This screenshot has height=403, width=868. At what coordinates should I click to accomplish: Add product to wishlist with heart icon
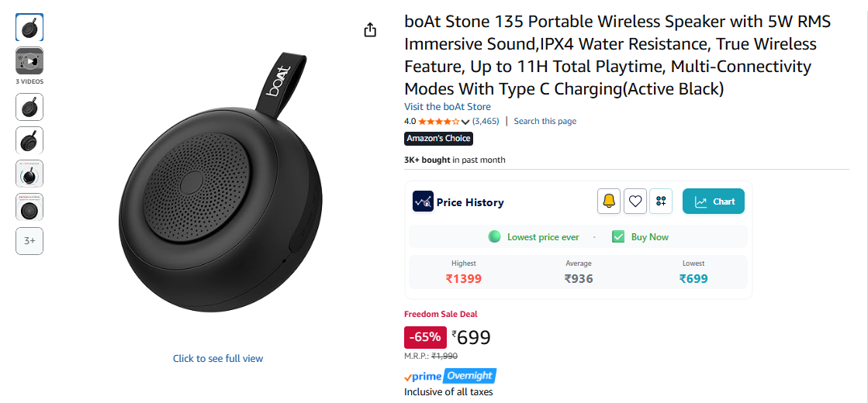pos(635,201)
